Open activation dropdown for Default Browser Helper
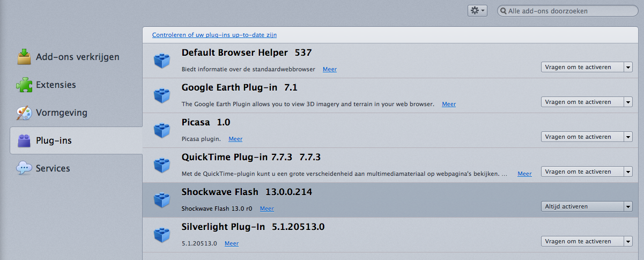 coord(587,67)
